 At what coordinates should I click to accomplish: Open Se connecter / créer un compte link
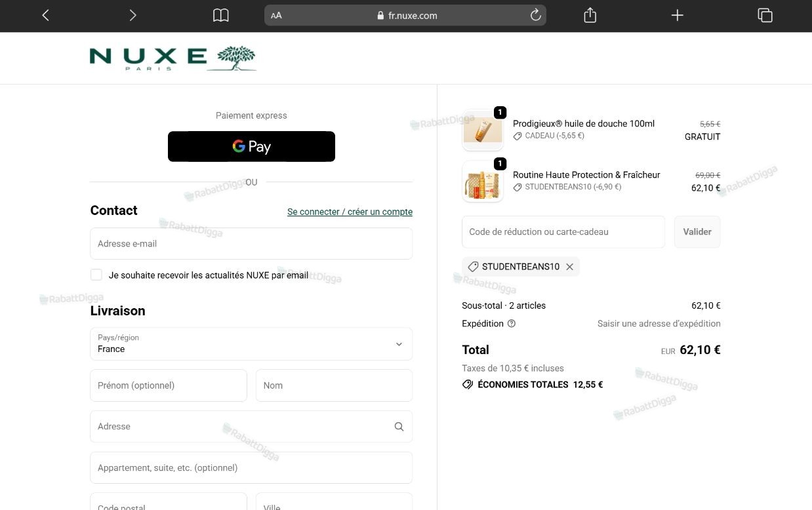pos(350,212)
